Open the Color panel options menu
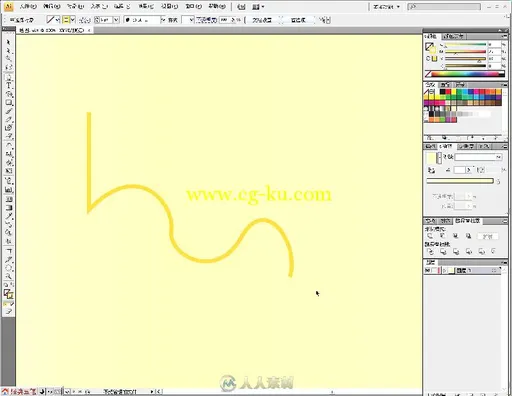This screenshot has height=396, width=512. tap(505, 36)
